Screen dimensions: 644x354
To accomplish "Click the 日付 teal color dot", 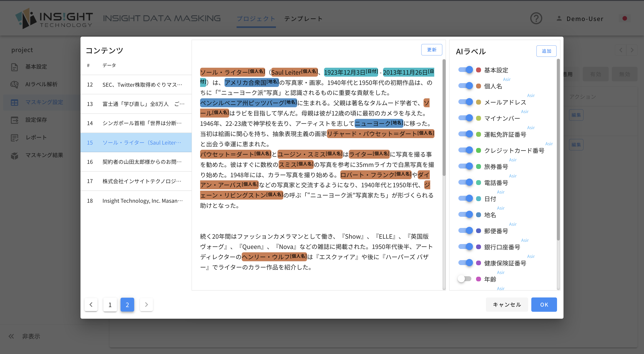I will [x=478, y=199].
